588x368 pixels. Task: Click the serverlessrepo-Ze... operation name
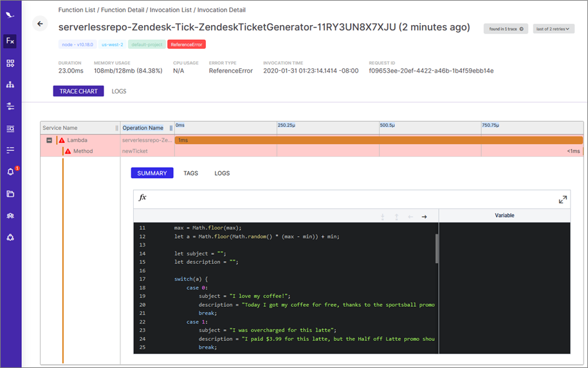[147, 140]
